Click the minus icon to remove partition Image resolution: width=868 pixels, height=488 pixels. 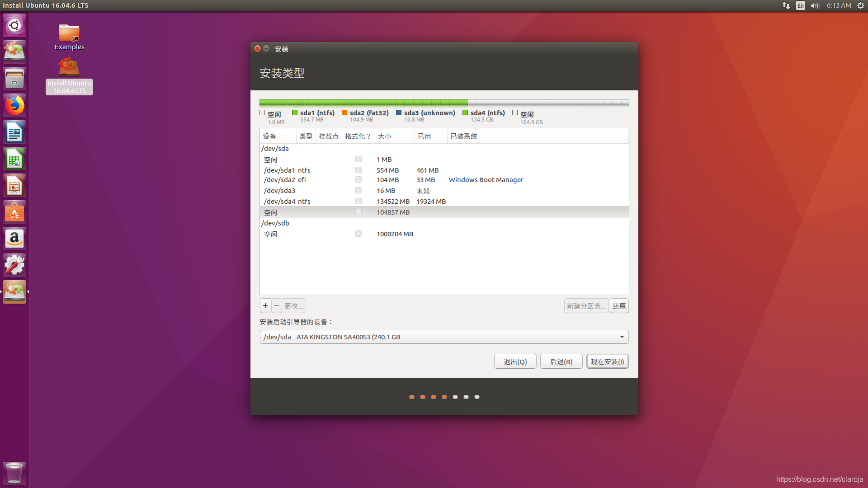277,306
